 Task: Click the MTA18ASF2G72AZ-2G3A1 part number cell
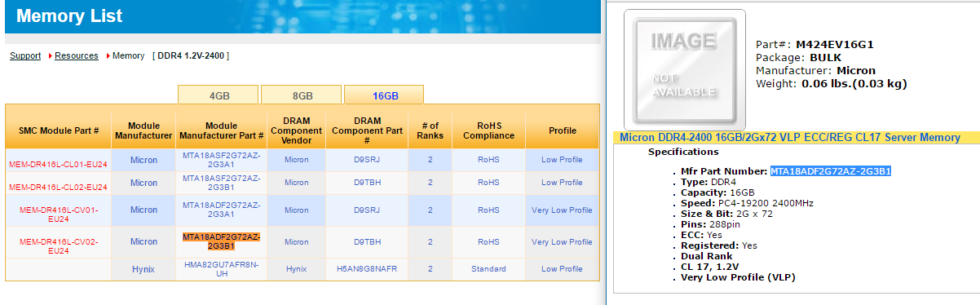pyautogui.click(x=221, y=160)
